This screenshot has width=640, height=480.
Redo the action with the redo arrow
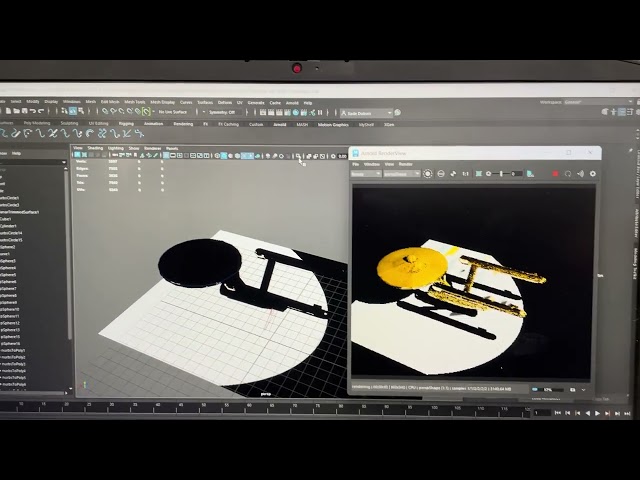coord(41,111)
